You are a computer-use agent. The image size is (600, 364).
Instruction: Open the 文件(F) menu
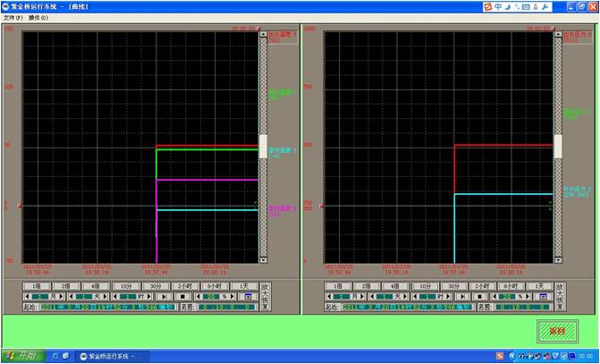coord(13,18)
